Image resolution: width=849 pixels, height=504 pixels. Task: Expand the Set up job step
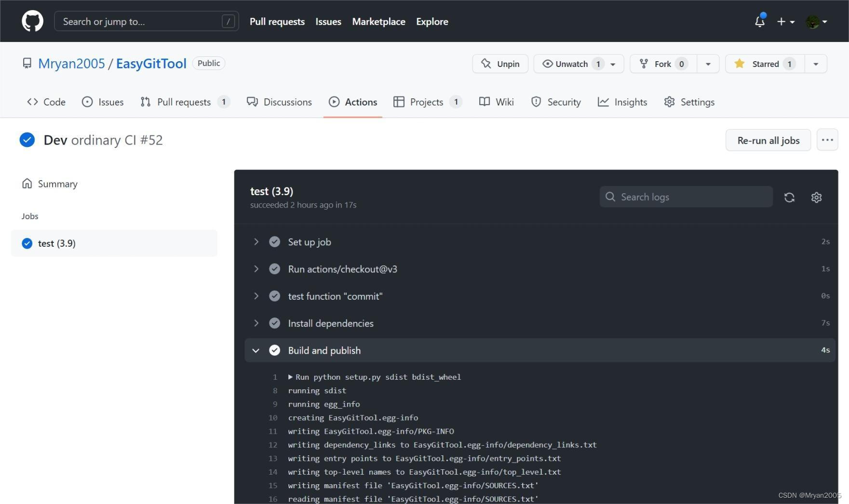point(256,241)
